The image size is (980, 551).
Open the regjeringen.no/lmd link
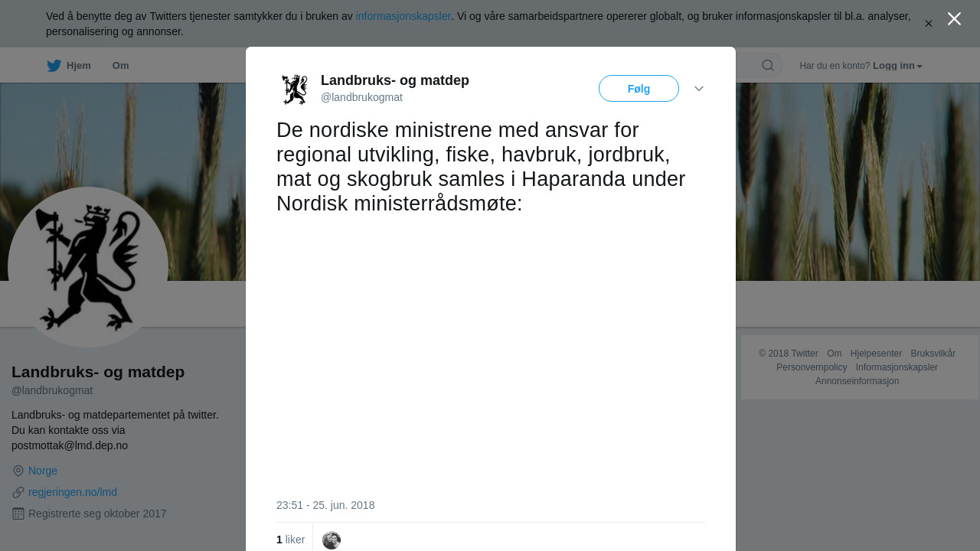[x=73, y=492]
